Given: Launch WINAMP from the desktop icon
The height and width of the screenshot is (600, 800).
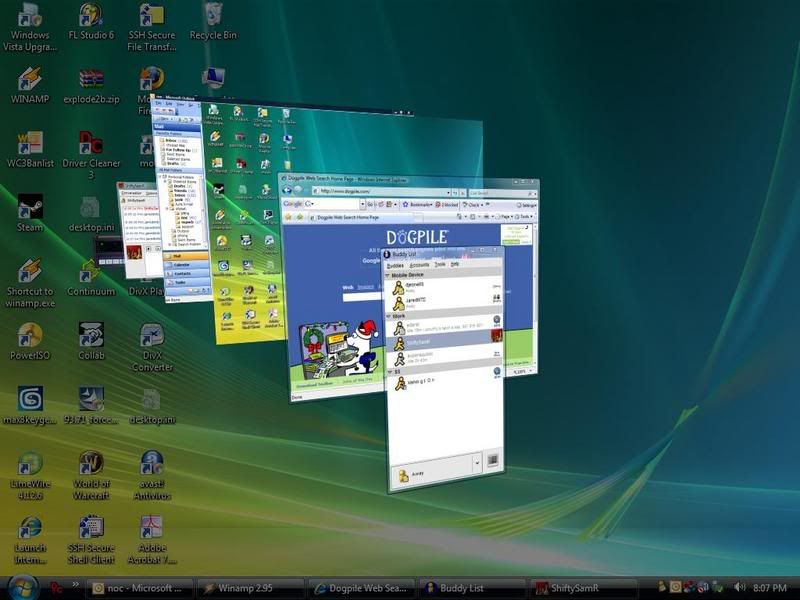Looking at the screenshot, I should 30,86.
